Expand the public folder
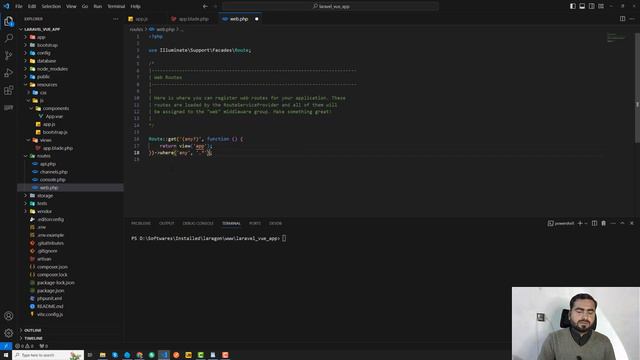 43,77
